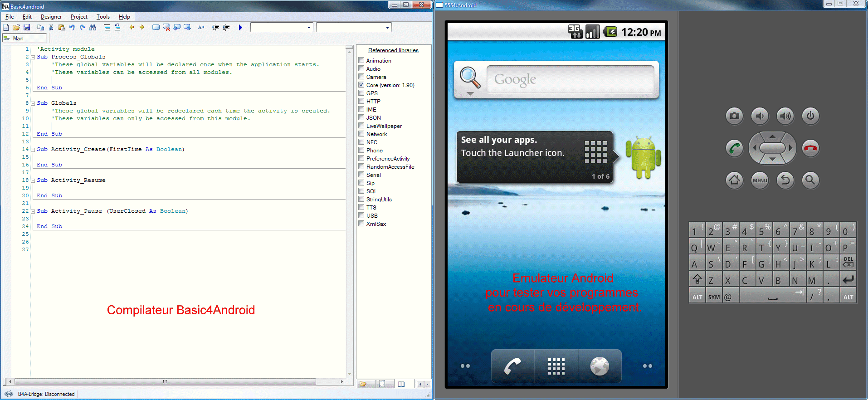The image size is (868, 400).
Task: Save the project with the floppy icon
Action: pyautogui.click(x=27, y=28)
